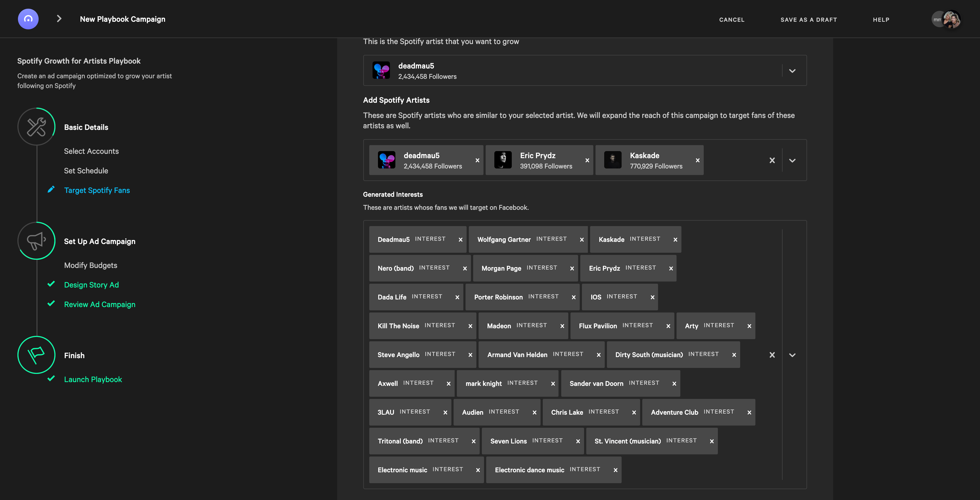Remove the Madeon interest tag
The width and height of the screenshot is (980, 500).
pyautogui.click(x=562, y=326)
